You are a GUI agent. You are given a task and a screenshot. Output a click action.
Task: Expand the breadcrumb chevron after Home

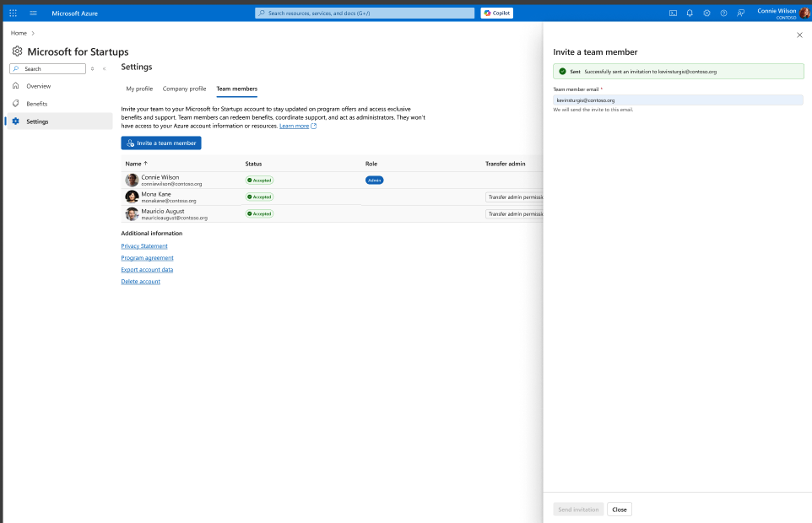33,33
